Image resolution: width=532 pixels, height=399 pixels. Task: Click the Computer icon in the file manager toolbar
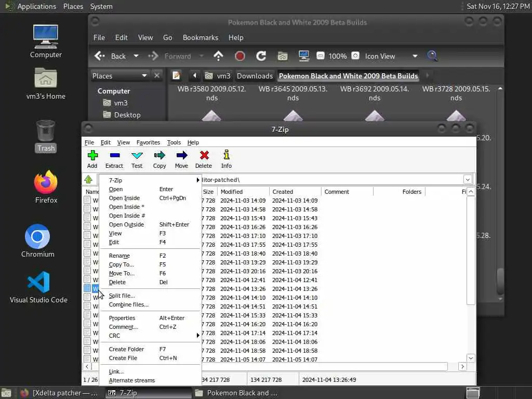303,56
